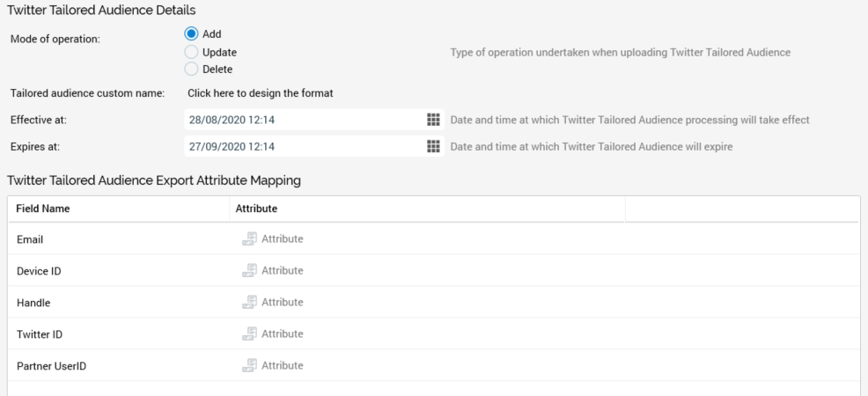
Task: Click 'Click here to design the format'
Action: pos(261,93)
